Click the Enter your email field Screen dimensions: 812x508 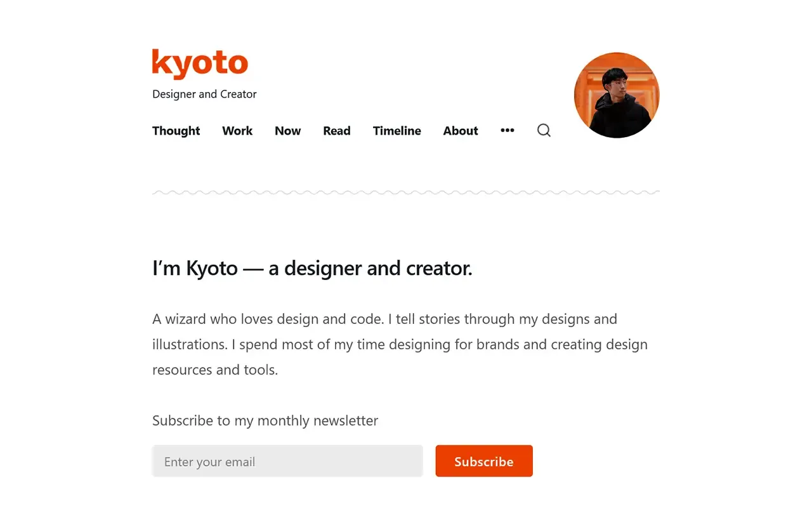coord(287,461)
